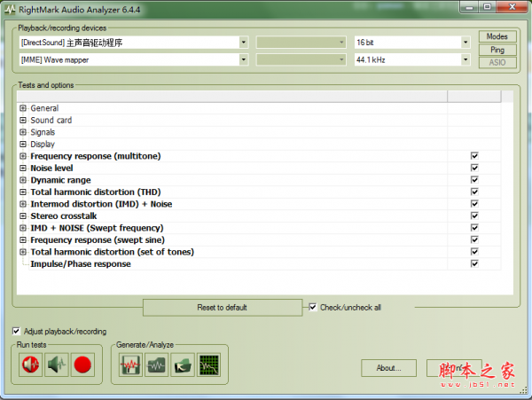532x400 pixels.
Task: Open the DirectSound playback device dropdown
Action: [x=243, y=43]
